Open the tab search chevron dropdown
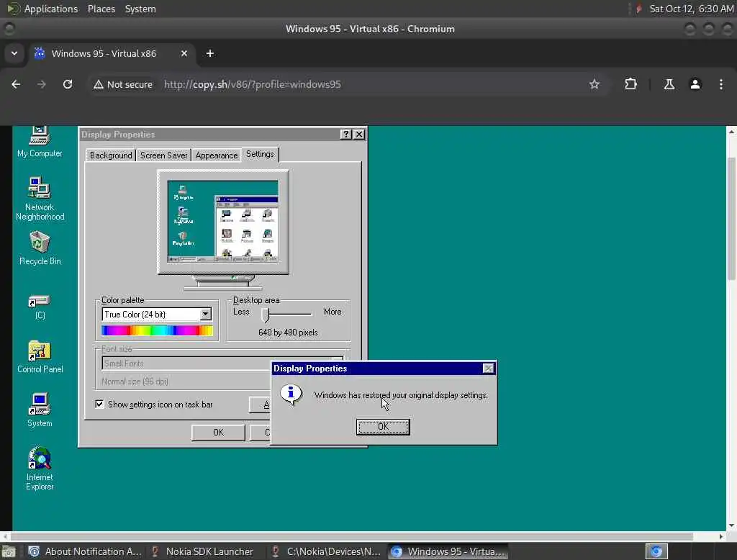This screenshot has height=560, width=737. coord(14,53)
